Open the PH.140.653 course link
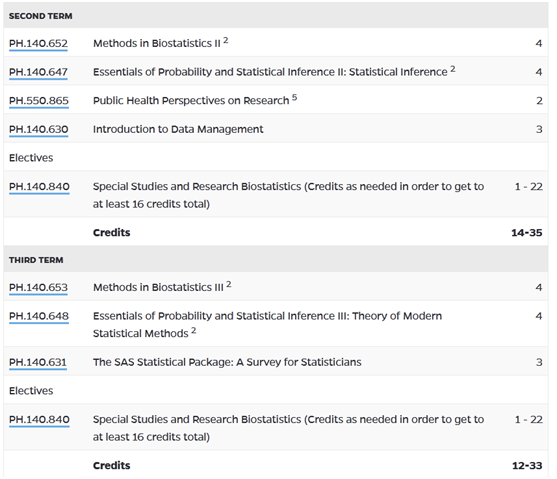 point(38,287)
